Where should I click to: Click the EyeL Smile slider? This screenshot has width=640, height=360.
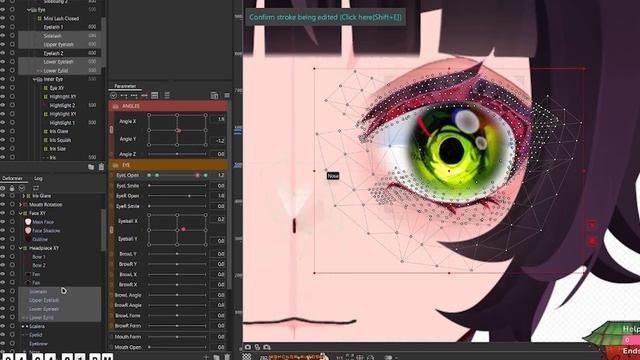pos(177,186)
